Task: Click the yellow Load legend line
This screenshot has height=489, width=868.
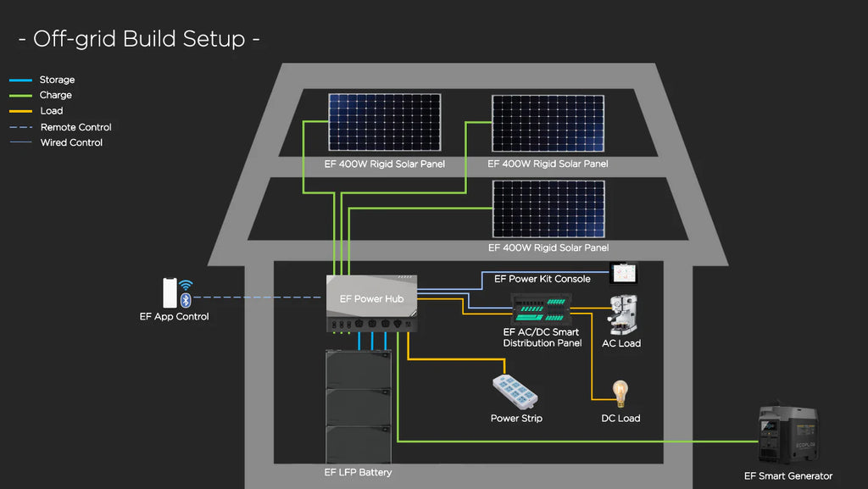Action: (x=20, y=111)
